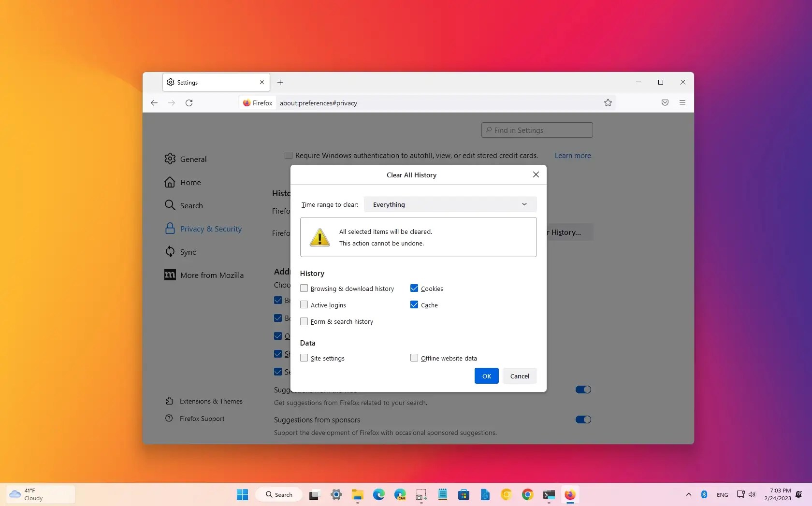Open the Time range to clear dropdown
This screenshot has width=812, height=506.
[x=450, y=204]
